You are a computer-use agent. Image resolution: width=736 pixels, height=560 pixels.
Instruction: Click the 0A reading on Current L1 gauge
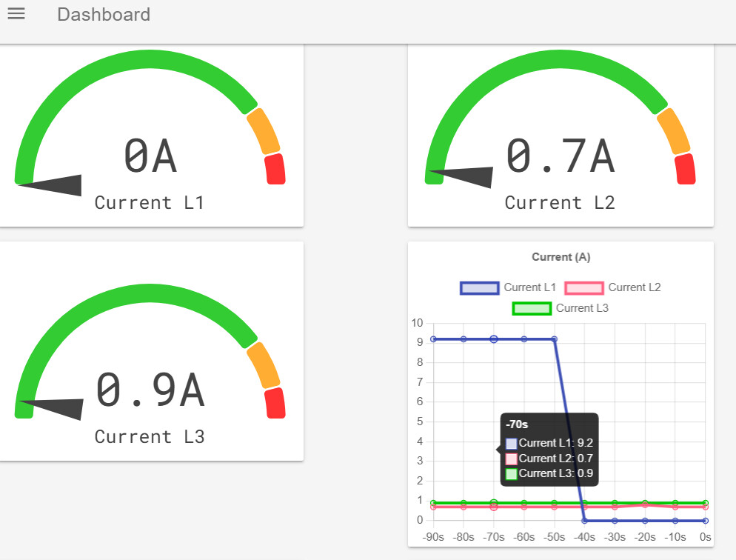coord(150,157)
